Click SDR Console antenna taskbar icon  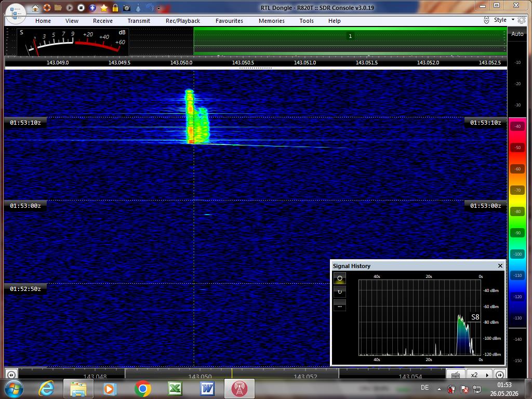coord(239,389)
